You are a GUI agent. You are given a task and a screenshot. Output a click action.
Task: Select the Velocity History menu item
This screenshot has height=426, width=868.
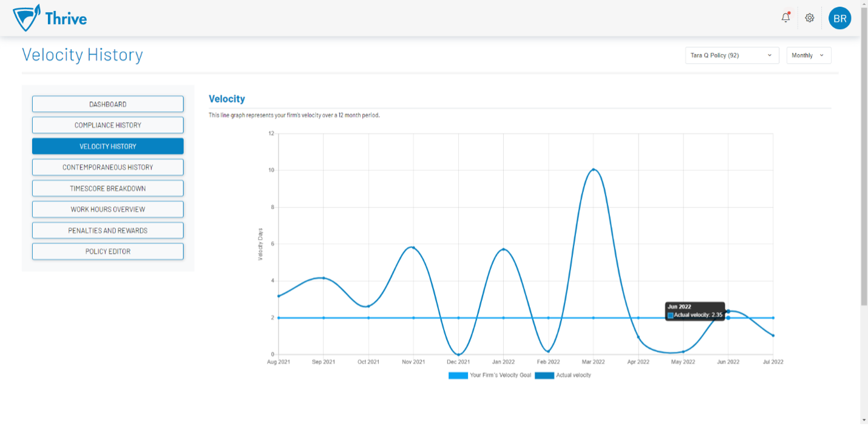pos(107,146)
